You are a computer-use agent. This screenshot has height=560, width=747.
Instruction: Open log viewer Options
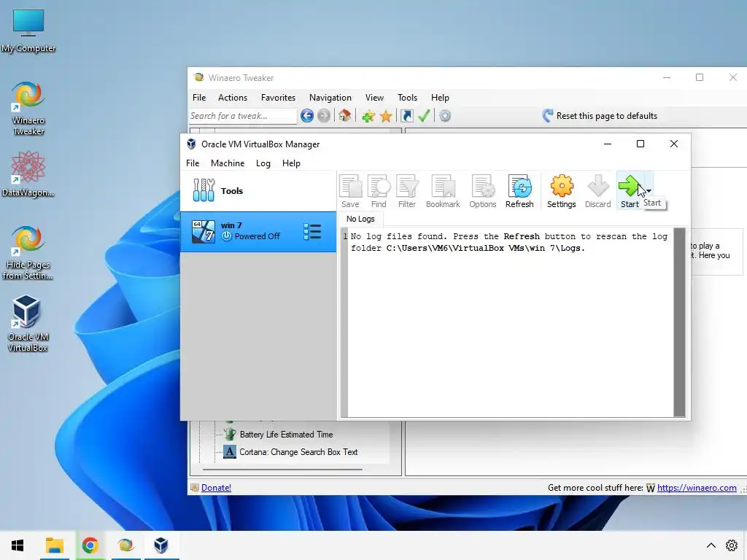pos(483,191)
